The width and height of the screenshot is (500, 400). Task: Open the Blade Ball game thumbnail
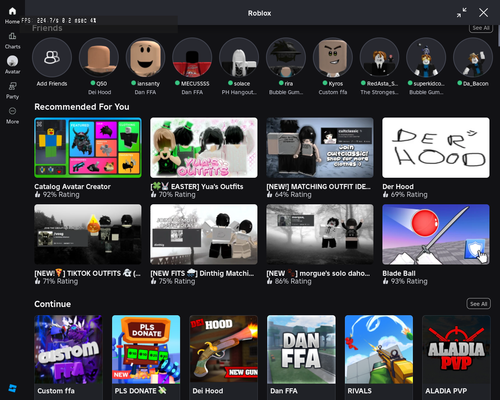click(x=436, y=234)
